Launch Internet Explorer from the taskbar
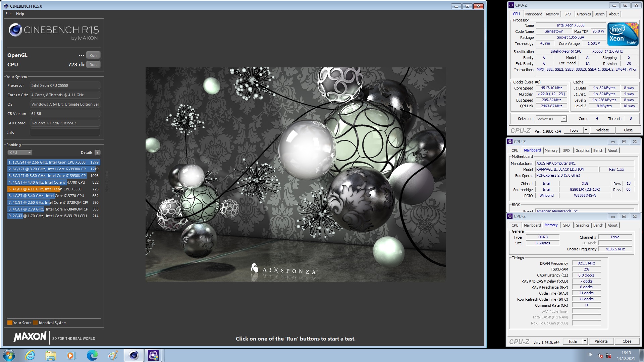 (x=30, y=355)
